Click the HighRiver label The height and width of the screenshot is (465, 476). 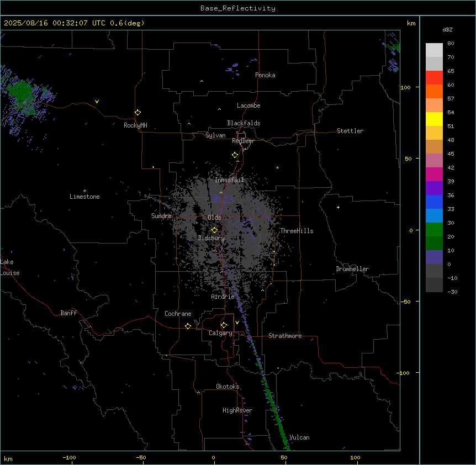pyautogui.click(x=237, y=410)
